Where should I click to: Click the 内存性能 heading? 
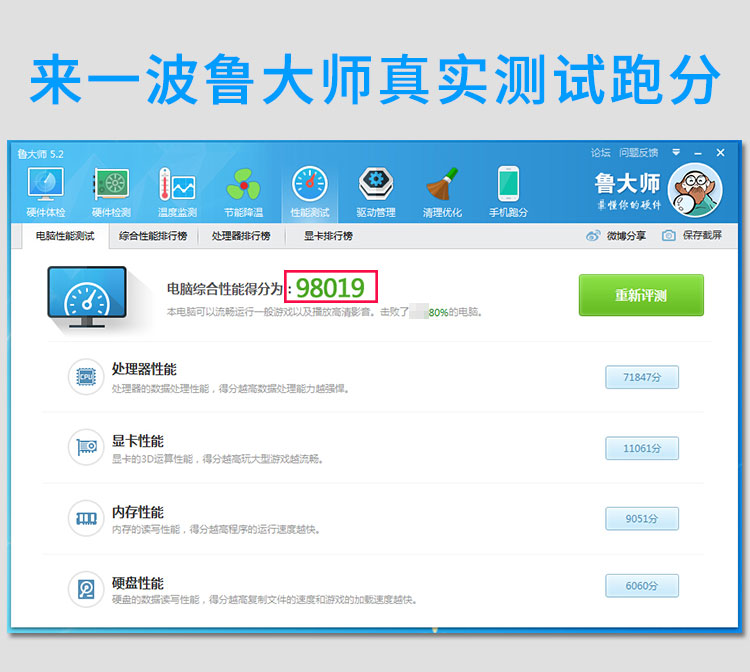[x=138, y=512]
